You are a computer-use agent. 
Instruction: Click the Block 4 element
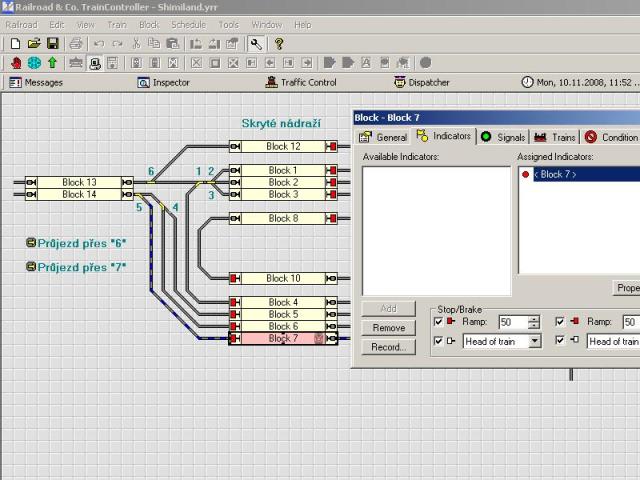pyautogui.click(x=283, y=302)
